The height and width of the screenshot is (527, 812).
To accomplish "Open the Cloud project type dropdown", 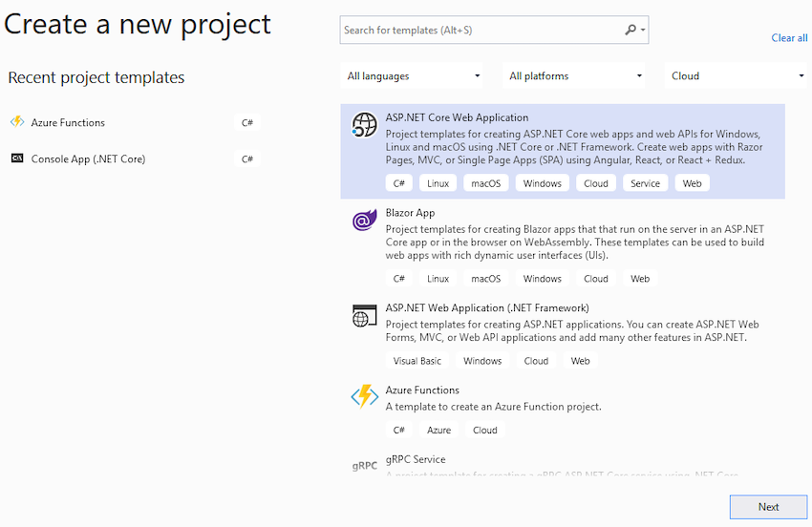I will pos(737,76).
